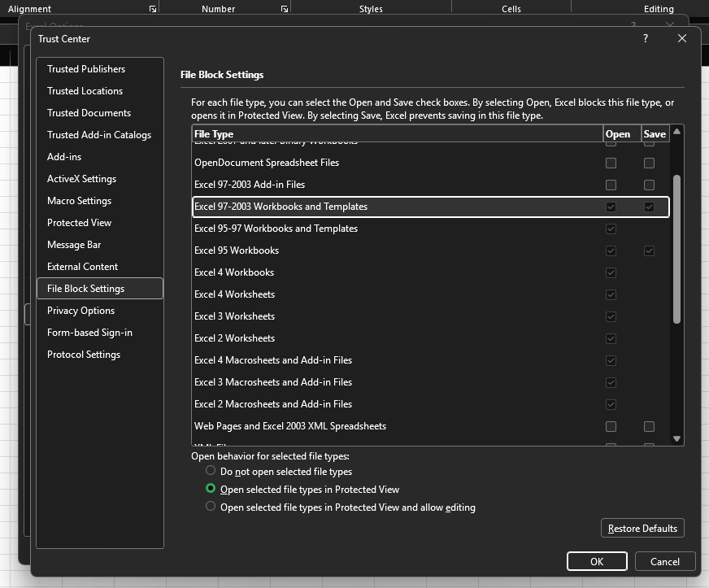Uncheck Open for Excel 3 Macrosheets and Add-in Files

pyautogui.click(x=611, y=382)
